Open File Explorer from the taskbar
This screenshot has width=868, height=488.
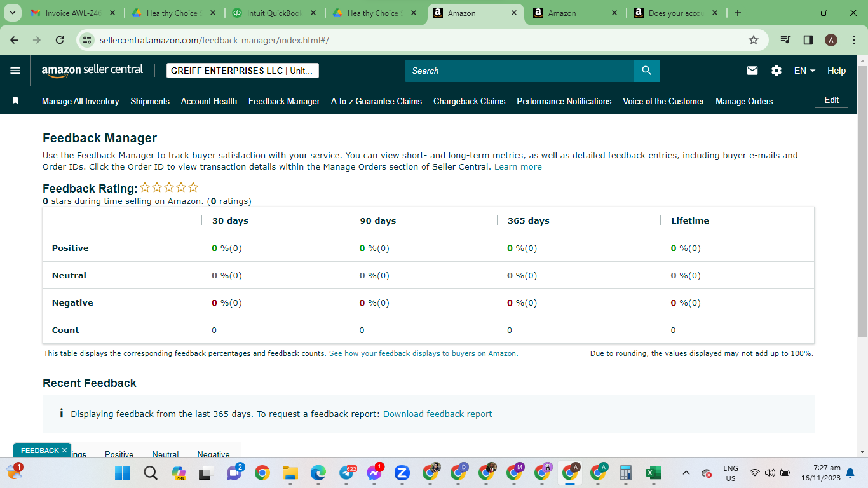[290, 473]
